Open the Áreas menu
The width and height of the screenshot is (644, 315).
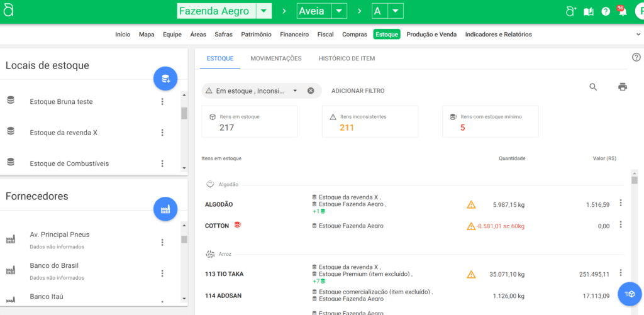coord(198,35)
